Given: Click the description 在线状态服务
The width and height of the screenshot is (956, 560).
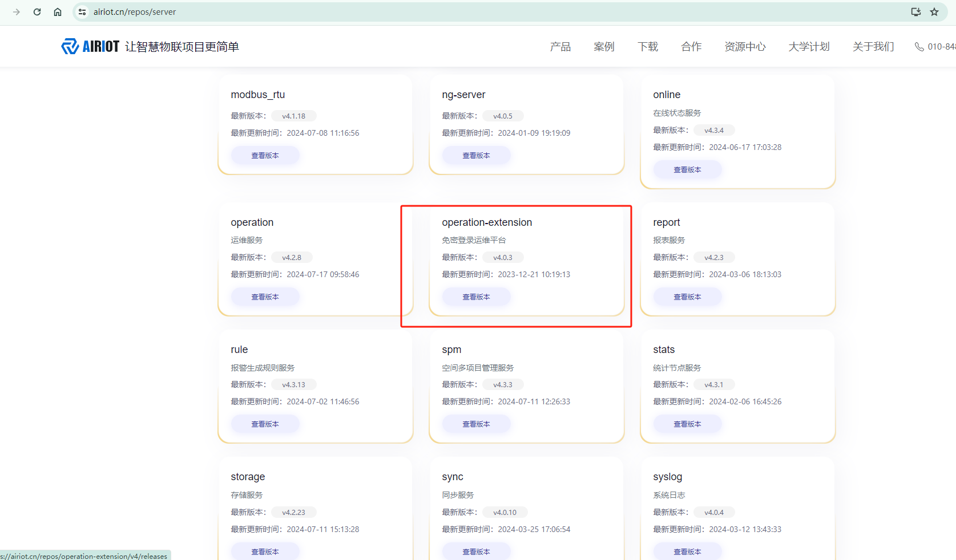Looking at the screenshot, I should pyautogui.click(x=677, y=113).
